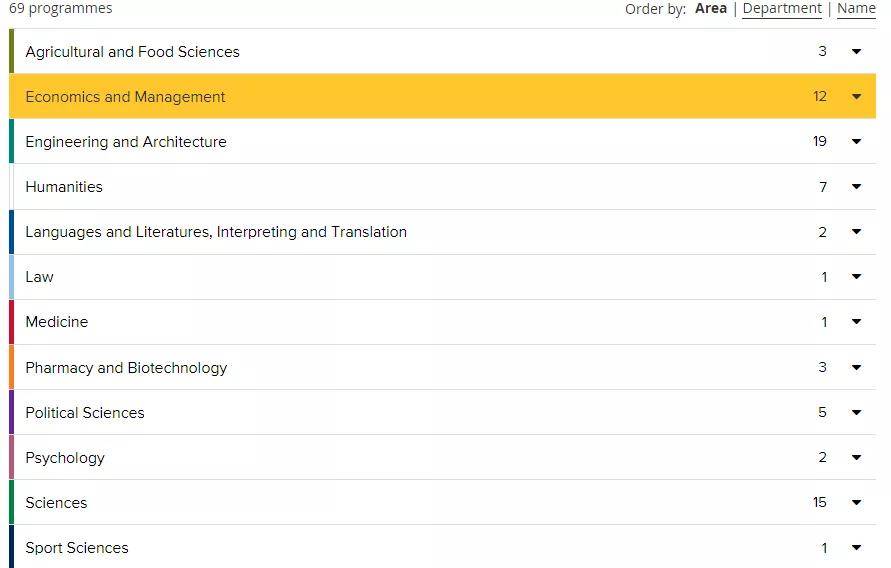Click the Political Sciences label
The width and height of the screenshot is (891, 568).
(x=85, y=412)
